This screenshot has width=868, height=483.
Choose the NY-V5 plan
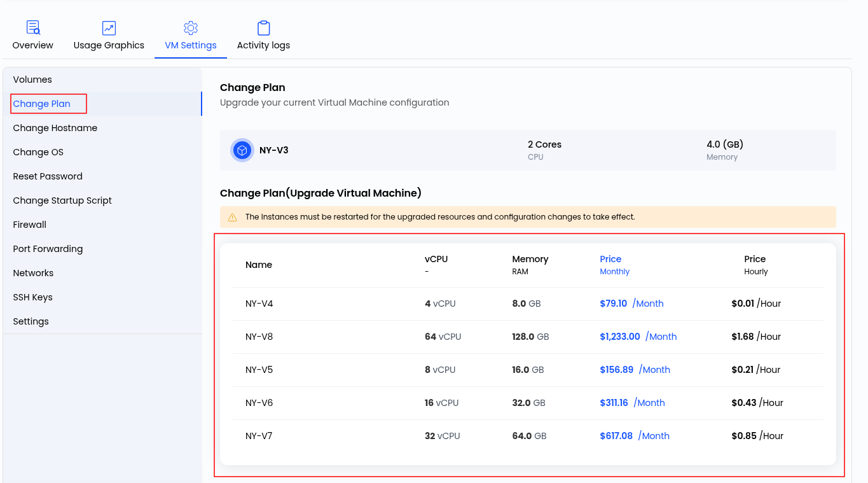(528, 370)
